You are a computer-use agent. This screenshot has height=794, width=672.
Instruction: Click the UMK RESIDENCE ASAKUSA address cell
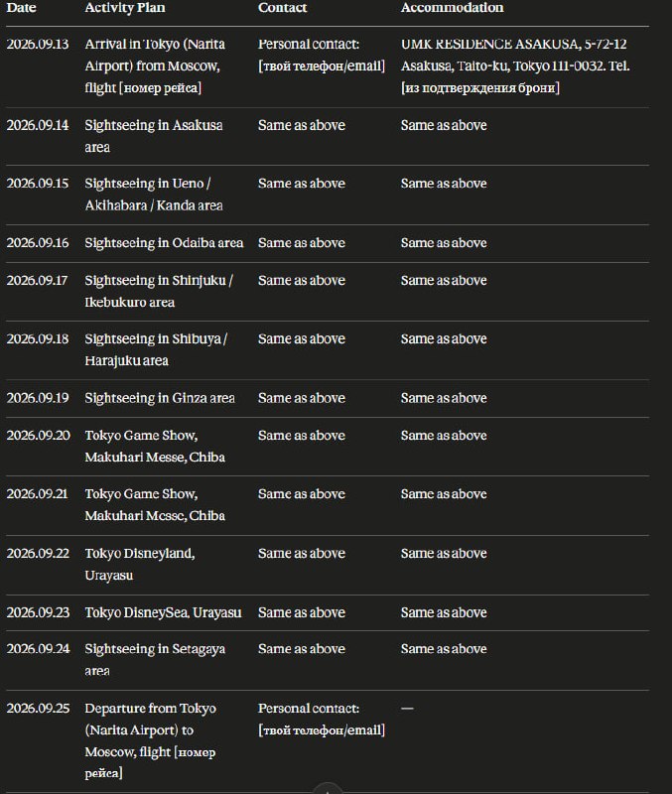(515, 66)
